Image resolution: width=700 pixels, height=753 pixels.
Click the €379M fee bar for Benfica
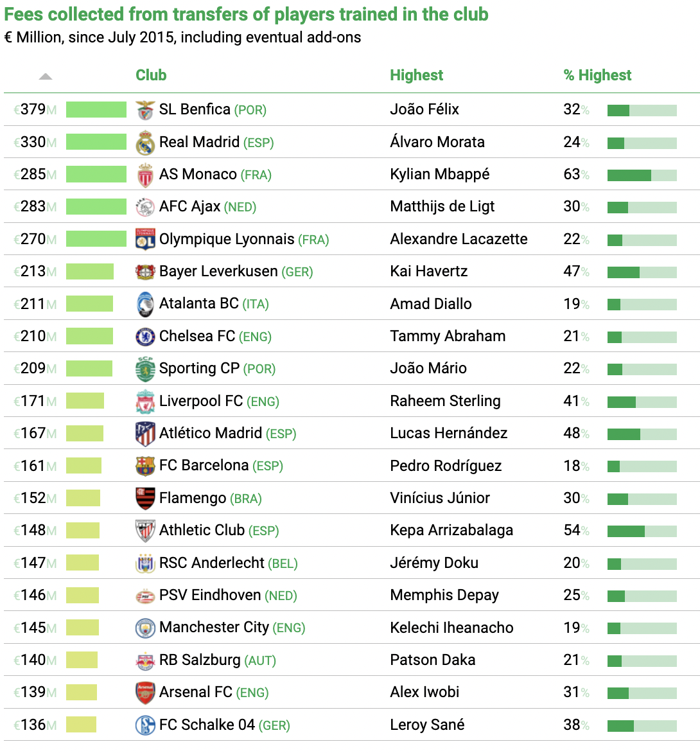pos(96,109)
